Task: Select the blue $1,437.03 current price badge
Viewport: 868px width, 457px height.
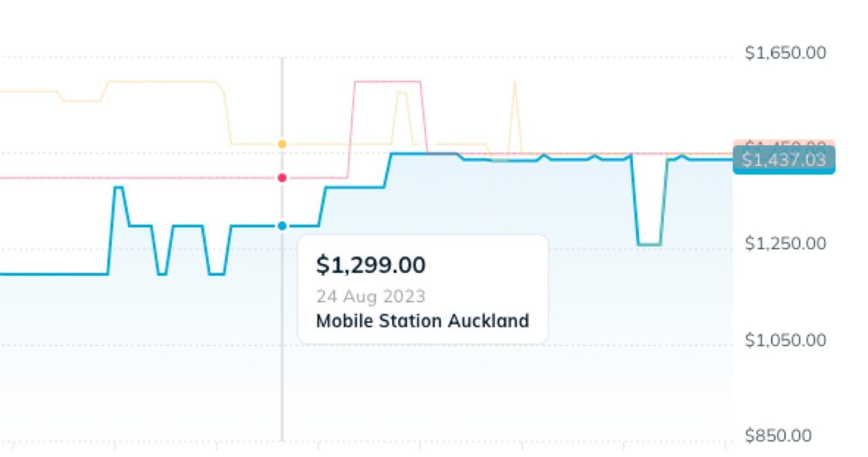Action: (x=784, y=160)
